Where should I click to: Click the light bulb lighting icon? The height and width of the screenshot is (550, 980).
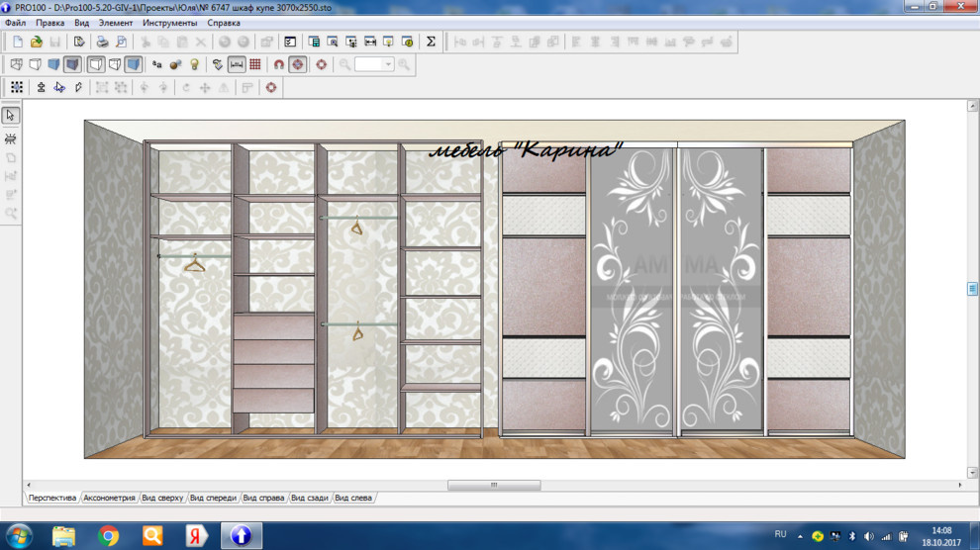point(194,64)
